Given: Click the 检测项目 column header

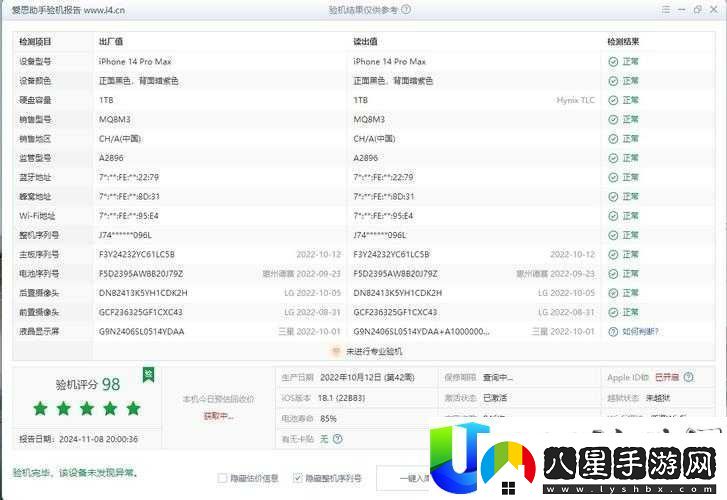Looking at the screenshot, I should point(35,42).
